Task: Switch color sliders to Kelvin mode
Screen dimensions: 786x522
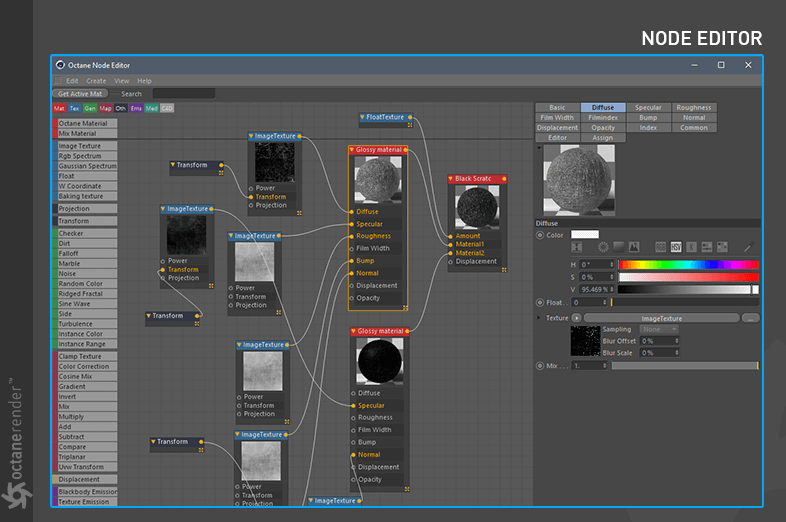Action: pyautogui.click(x=692, y=247)
